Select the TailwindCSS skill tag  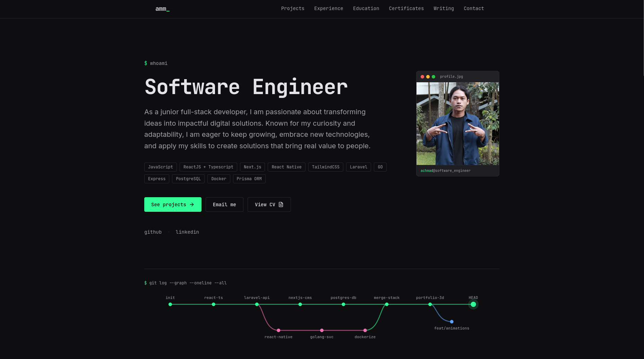[326, 167]
